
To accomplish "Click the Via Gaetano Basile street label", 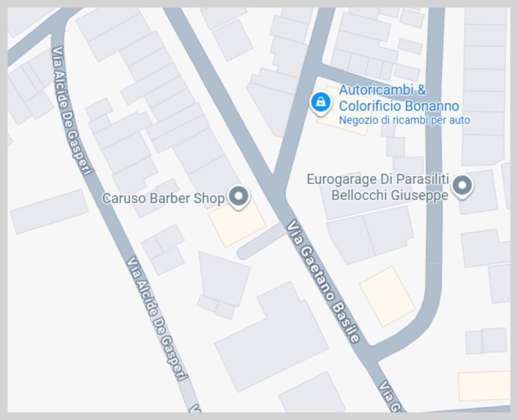I will [323, 282].
